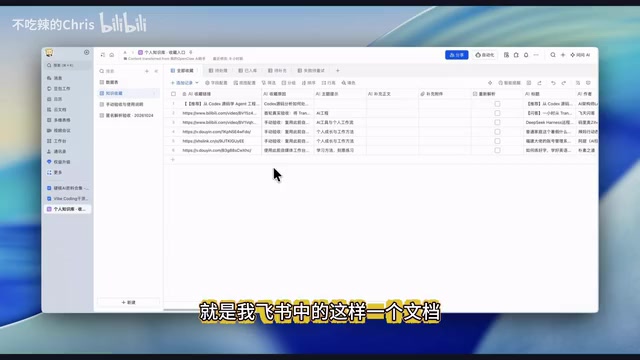The image size is (640, 360).
Task: Switch to the view tab between 全部收藏 and 已入库
Action: point(218,71)
